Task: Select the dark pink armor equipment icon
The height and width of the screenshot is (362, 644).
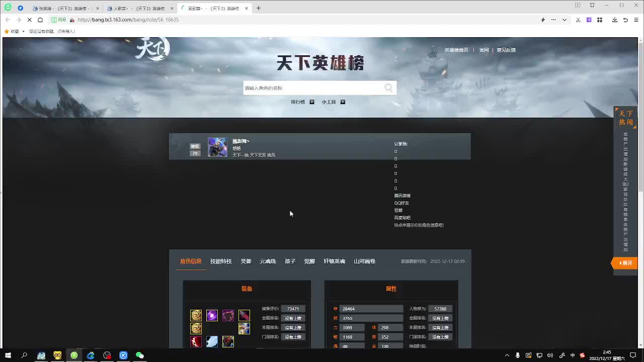Action: pyautogui.click(x=228, y=315)
